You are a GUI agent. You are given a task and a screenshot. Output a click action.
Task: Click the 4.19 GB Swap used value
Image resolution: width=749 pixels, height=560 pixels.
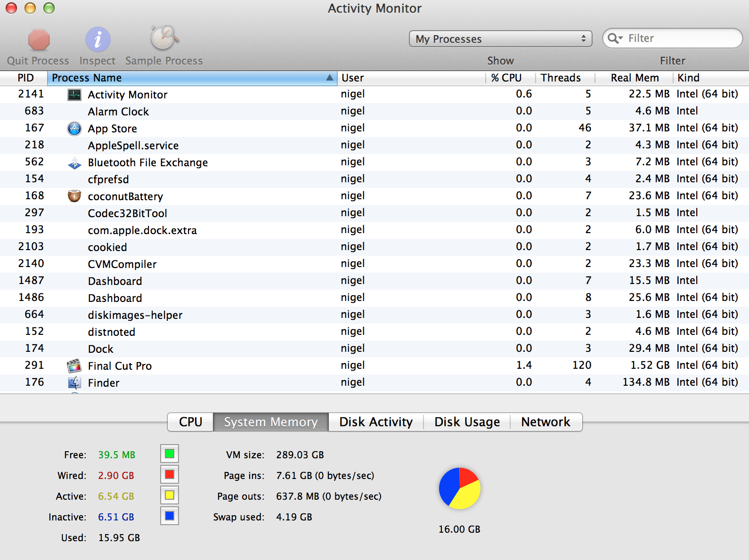294,517
